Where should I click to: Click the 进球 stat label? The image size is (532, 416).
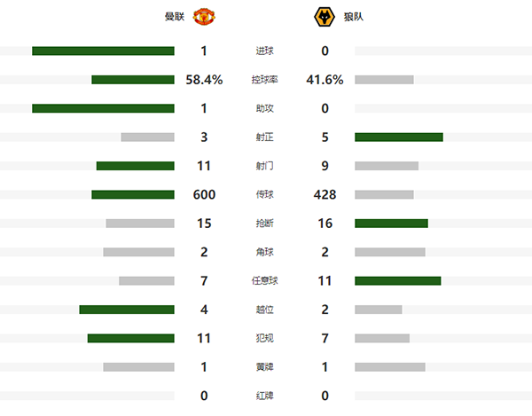(265, 51)
